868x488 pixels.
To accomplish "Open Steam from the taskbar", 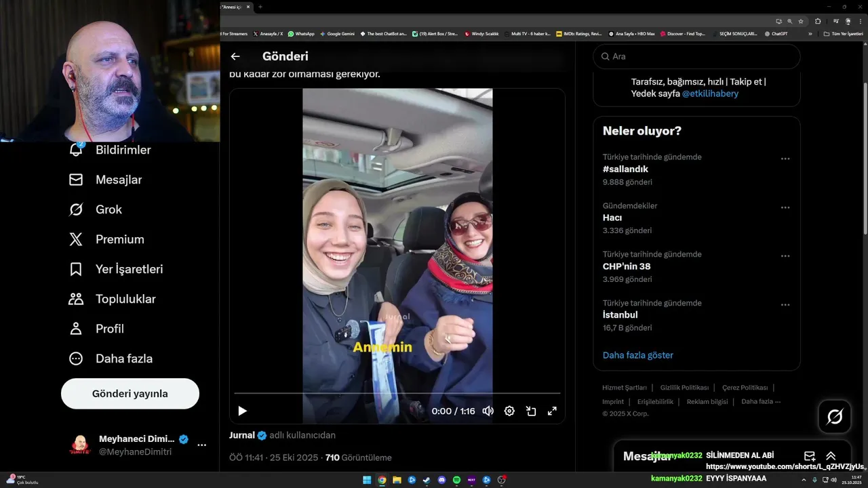I will [x=427, y=480].
